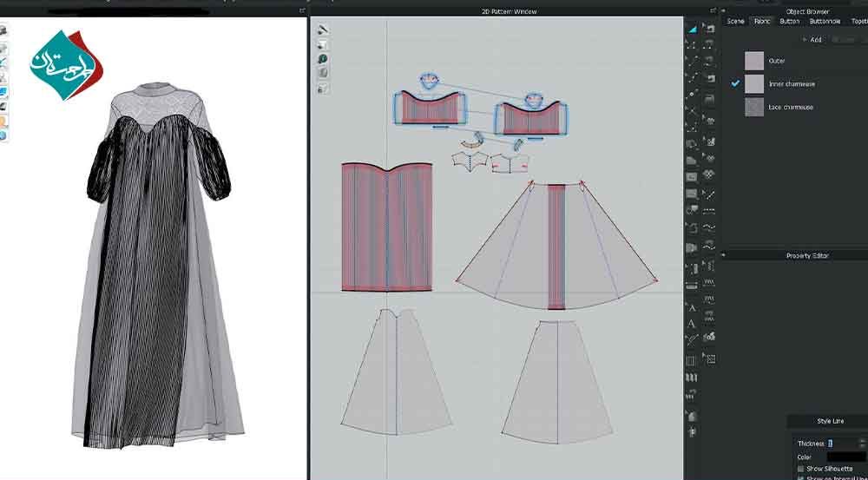Open the Style Line black Color swatch
This screenshot has height=480, width=868.
click(x=846, y=457)
